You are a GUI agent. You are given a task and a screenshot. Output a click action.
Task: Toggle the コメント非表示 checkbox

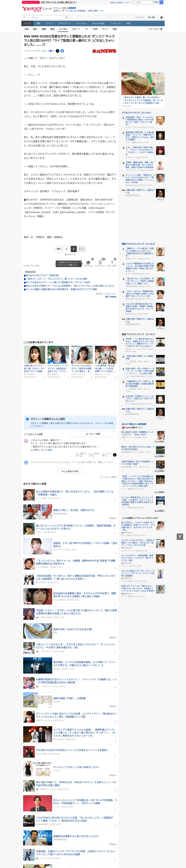pyautogui.click(x=102, y=477)
